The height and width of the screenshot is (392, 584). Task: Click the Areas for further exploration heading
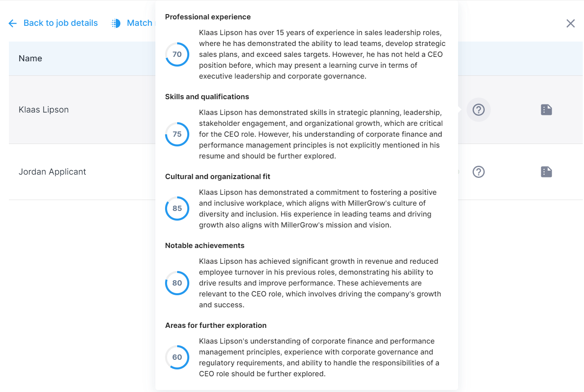pyautogui.click(x=216, y=325)
